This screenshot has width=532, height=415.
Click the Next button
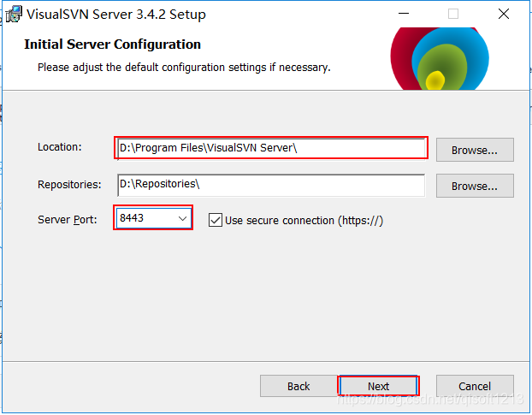click(378, 386)
